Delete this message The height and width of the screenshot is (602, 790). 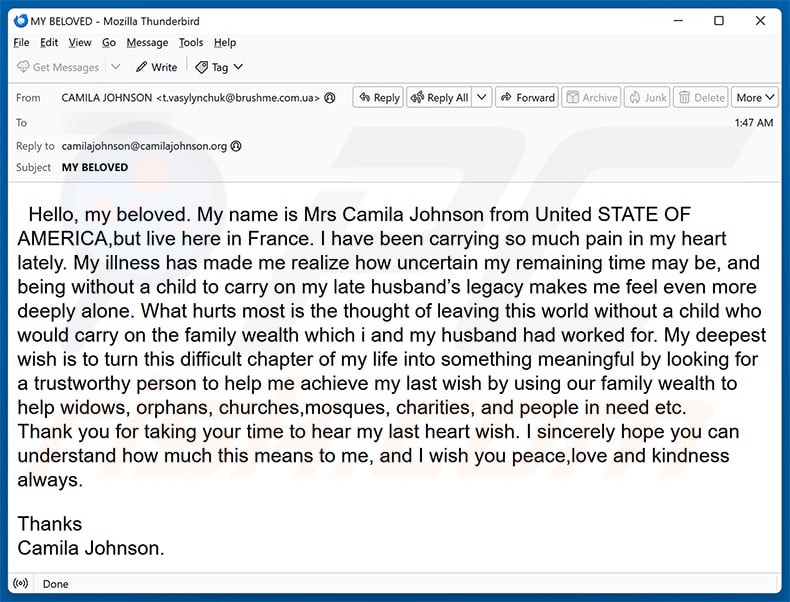701,98
